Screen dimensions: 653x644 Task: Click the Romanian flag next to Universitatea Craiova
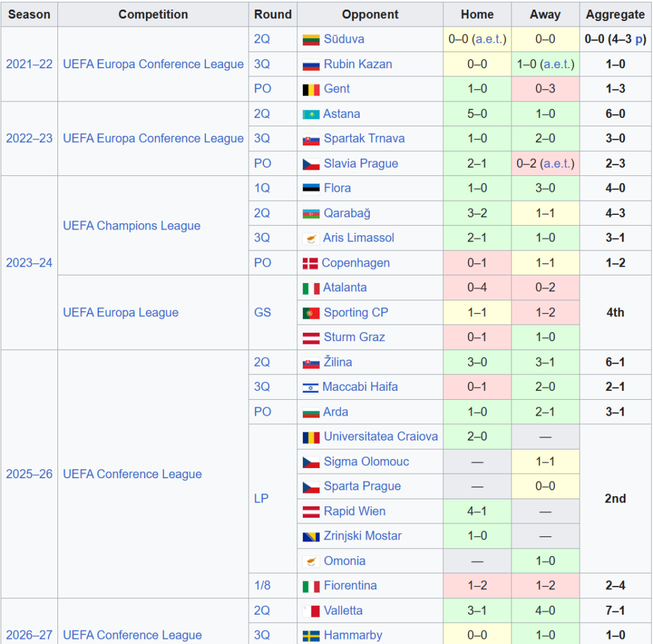tap(311, 437)
